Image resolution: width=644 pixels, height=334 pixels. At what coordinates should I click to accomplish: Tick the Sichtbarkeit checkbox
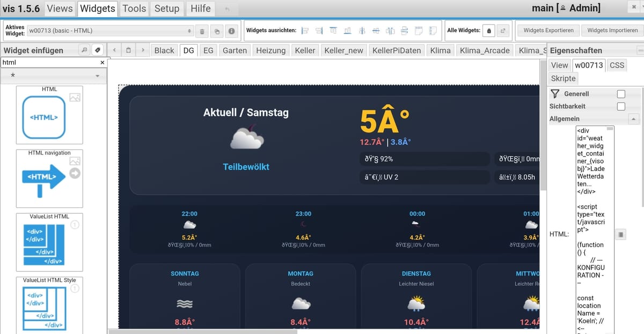621,106
